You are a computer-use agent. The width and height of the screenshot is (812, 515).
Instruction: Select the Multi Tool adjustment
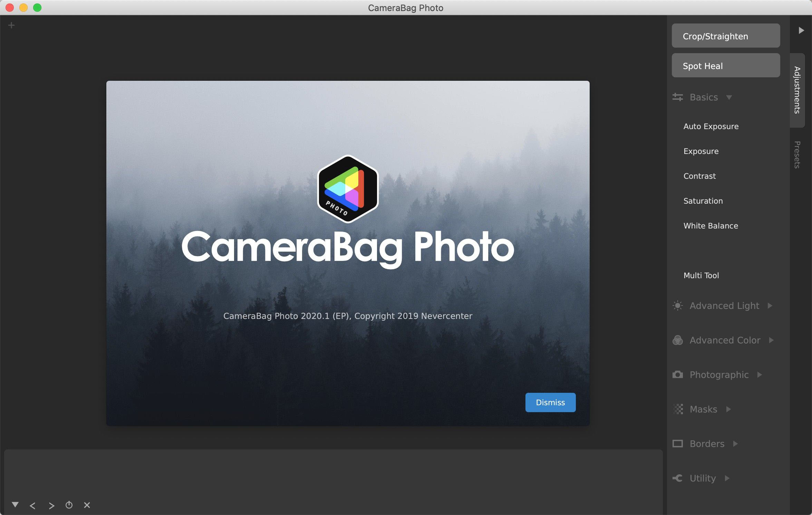[x=701, y=275]
